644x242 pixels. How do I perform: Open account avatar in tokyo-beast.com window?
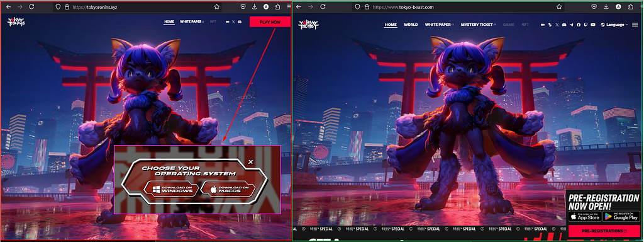point(619,7)
